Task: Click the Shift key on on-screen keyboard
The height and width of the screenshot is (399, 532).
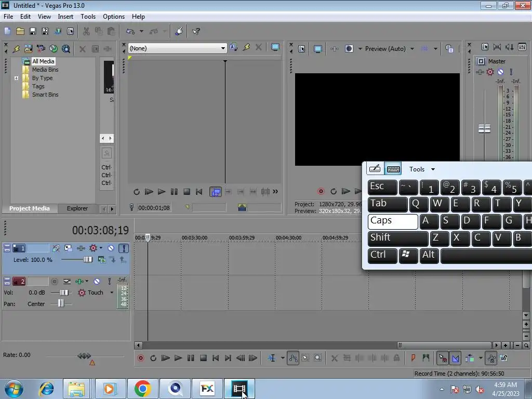Action: click(x=398, y=238)
